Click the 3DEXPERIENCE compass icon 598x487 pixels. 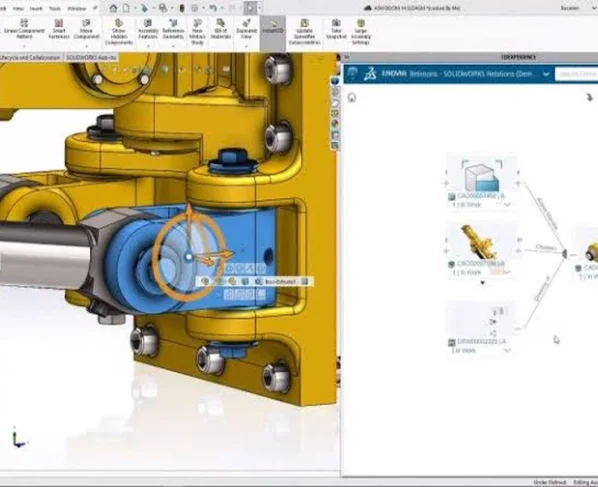353,74
